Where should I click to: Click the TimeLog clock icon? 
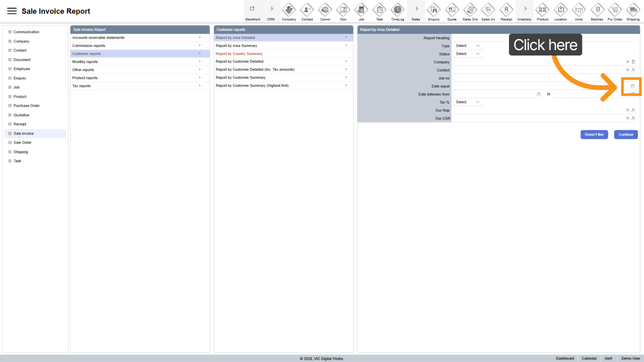point(398,10)
